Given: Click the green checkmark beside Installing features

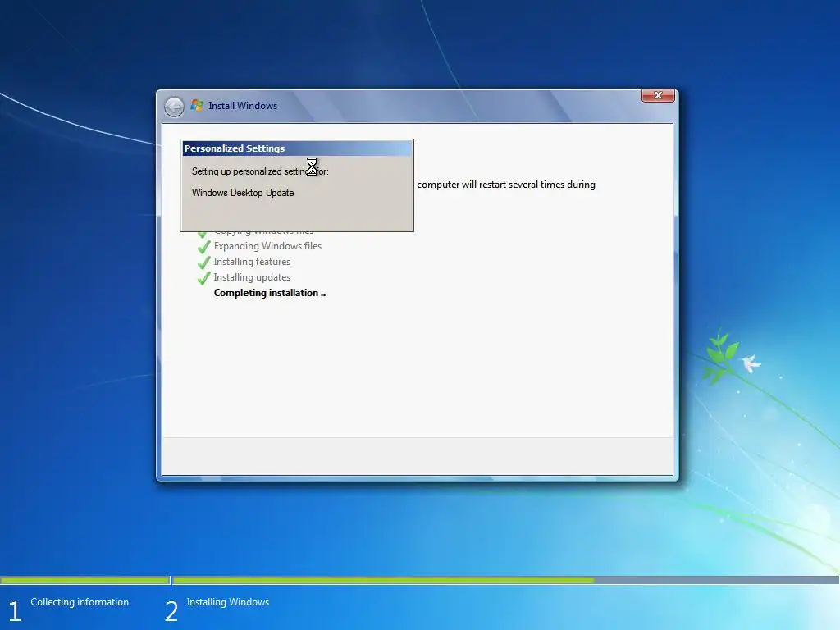Looking at the screenshot, I should coord(203,262).
